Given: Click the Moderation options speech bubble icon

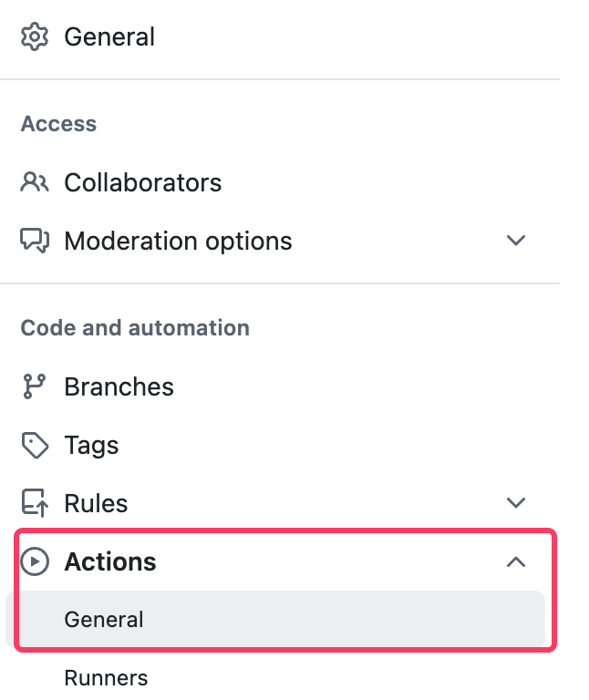Looking at the screenshot, I should pyautogui.click(x=35, y=241).
